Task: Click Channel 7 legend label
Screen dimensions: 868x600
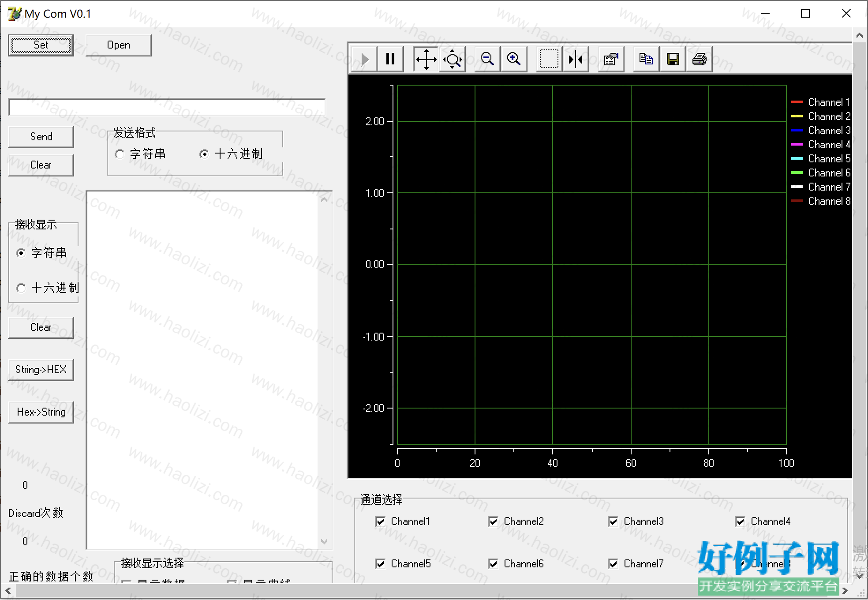Action: tap(829, 187)
